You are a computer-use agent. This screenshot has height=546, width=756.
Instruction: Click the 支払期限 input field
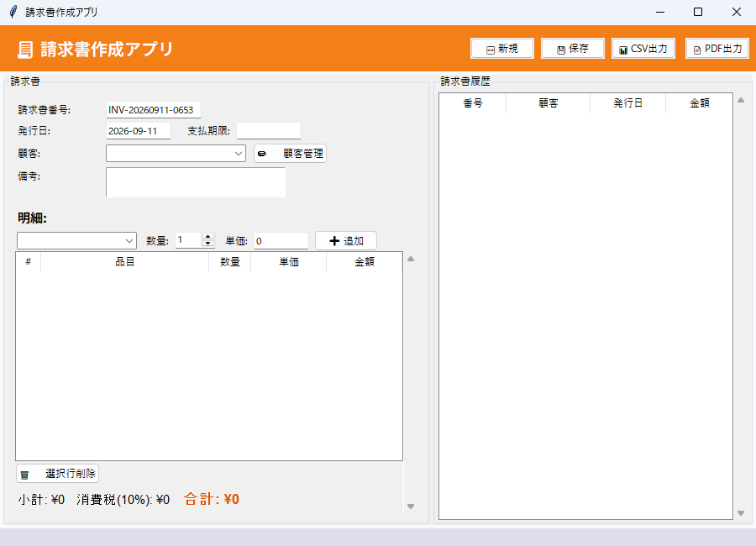tap(269, 131)
